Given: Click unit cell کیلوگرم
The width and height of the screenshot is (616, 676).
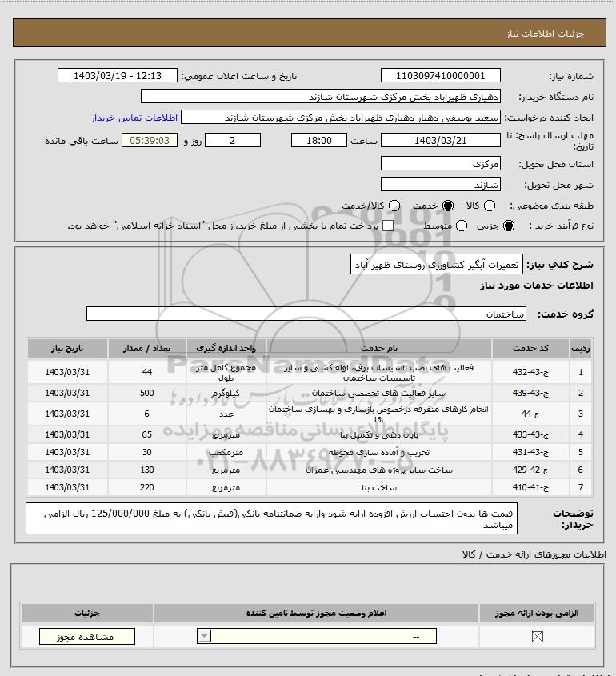Looking at the screenshot, I should (x=226, y=393).
